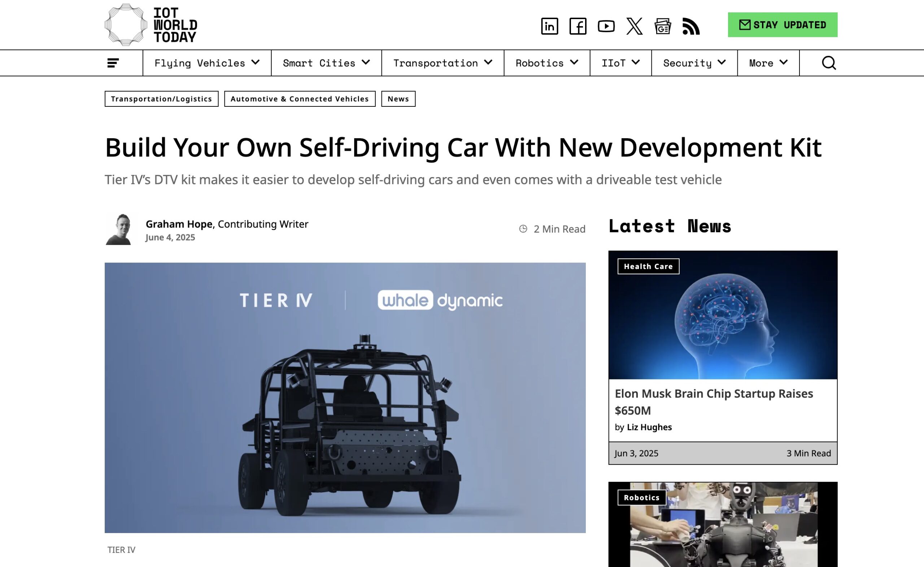Viewport: 924px width, 567px height.
Task: Click the 'Jun 3, 2025' card date
Action: (636, 453)
